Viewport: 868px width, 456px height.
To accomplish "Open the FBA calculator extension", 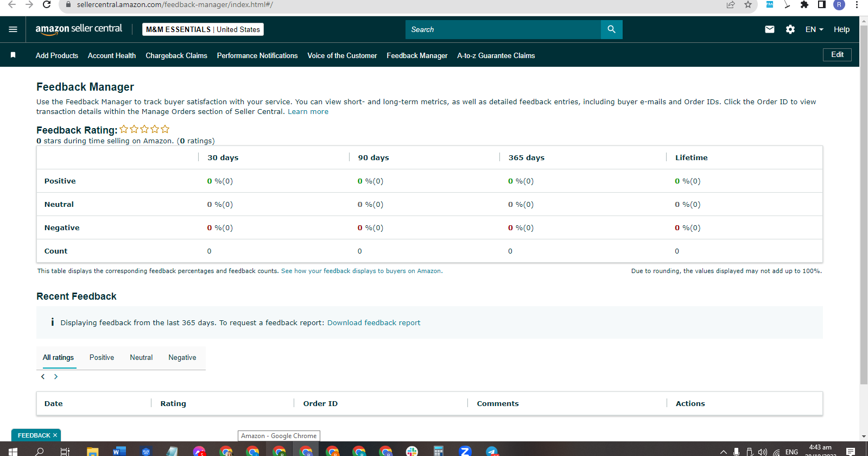I will pyautogui.click(x=770, y=4).
